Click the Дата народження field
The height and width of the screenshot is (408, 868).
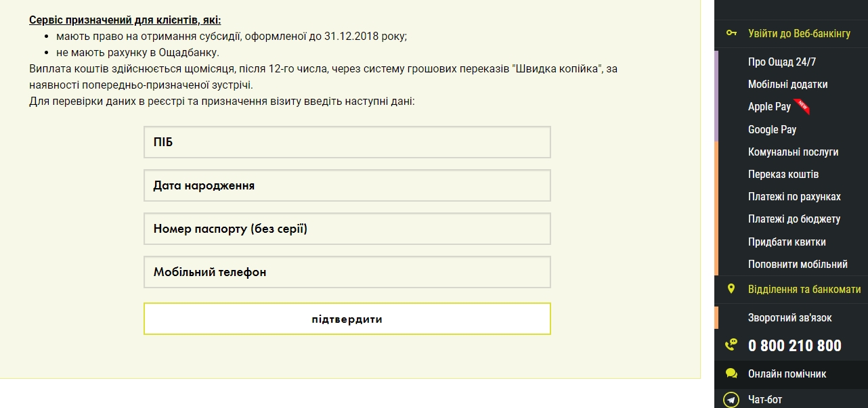click(x=347, y=185)
